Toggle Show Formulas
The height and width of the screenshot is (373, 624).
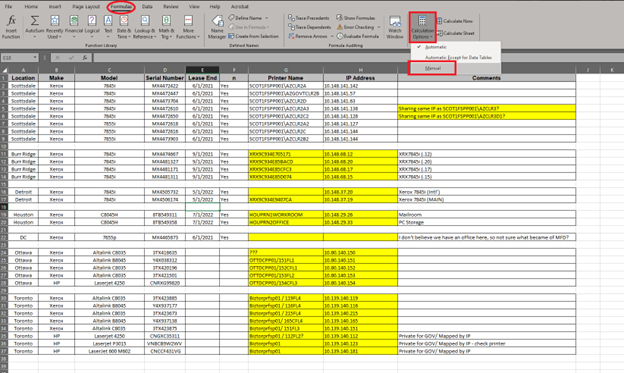(356, 18)
